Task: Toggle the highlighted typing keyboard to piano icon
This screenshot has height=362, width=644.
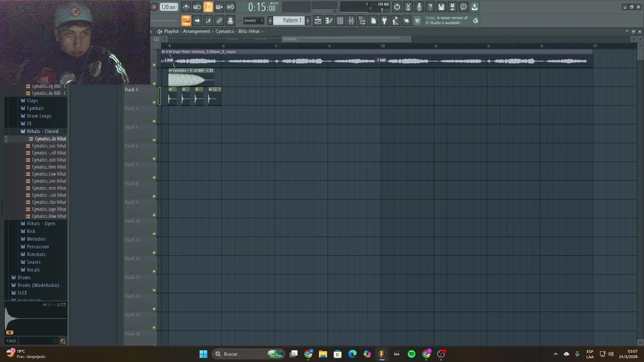Action: click(186, 21)
